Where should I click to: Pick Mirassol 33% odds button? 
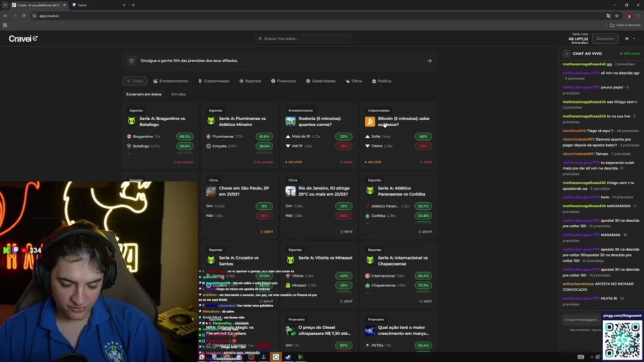pyautogui.click(x=344, y=285)
